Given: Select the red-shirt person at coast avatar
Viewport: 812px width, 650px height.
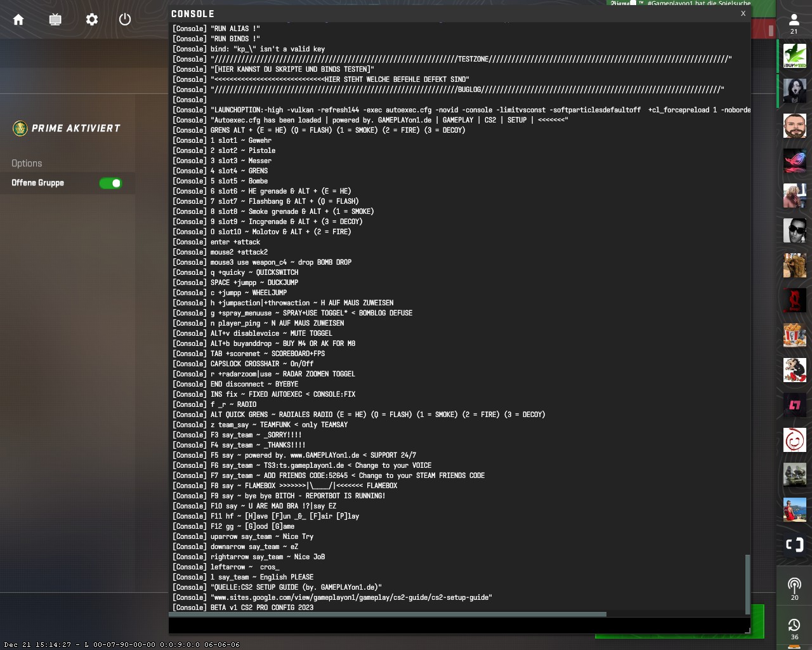Looking at the screenshot, I should 795,510.
